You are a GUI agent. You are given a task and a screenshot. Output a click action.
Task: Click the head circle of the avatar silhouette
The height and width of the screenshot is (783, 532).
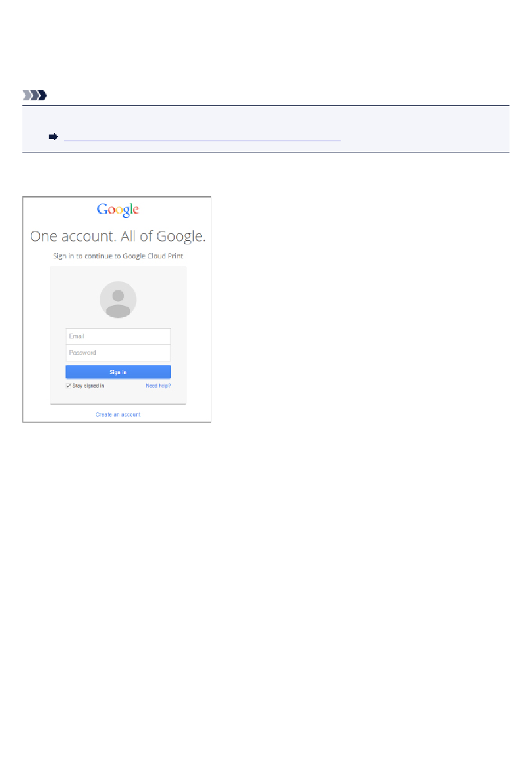click(118, 295)
